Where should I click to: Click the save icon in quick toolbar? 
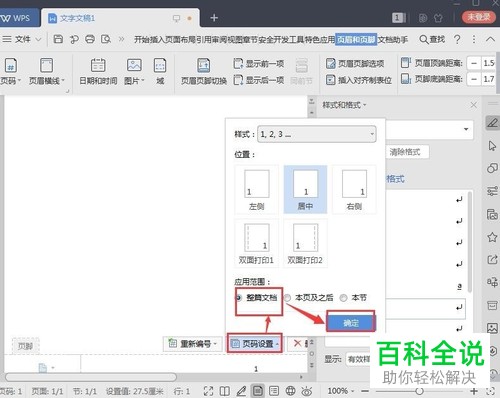pyautogui.click(x=58, y=39)
